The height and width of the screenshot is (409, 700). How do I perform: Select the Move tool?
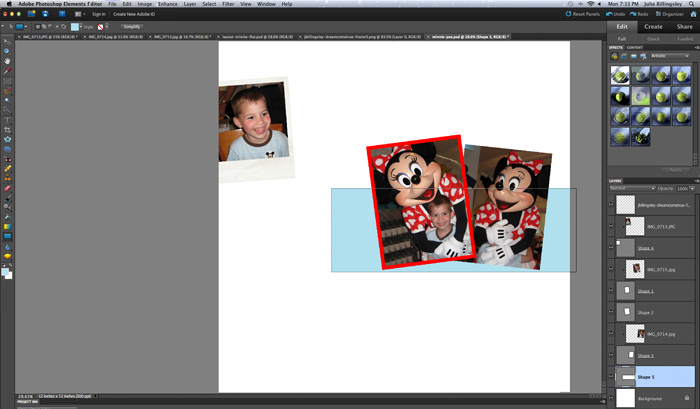(7, 42)
